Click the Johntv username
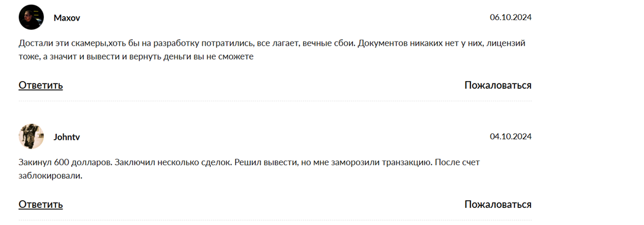Viewport: 644px width, 225px height. click(67, 137)
